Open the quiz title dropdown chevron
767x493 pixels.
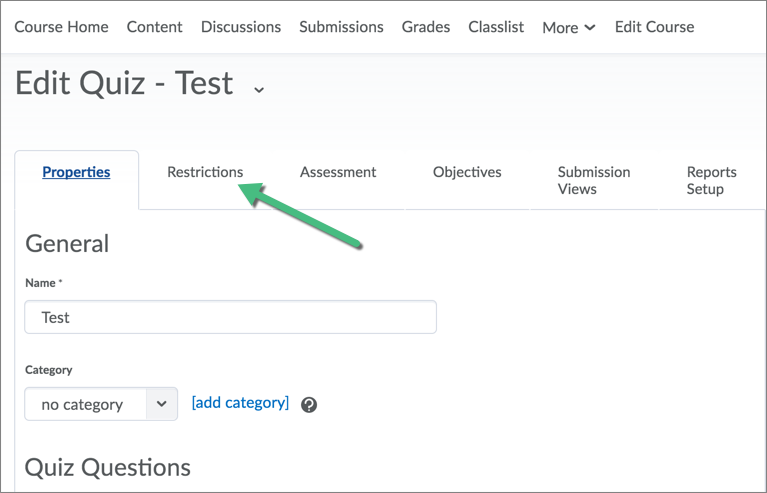point(259,90)
